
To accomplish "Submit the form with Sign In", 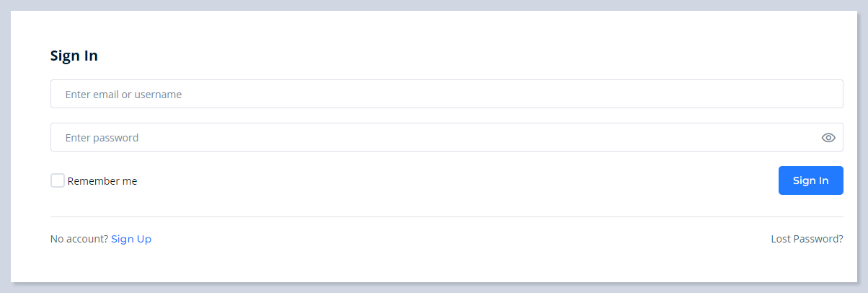I will 810,180.
